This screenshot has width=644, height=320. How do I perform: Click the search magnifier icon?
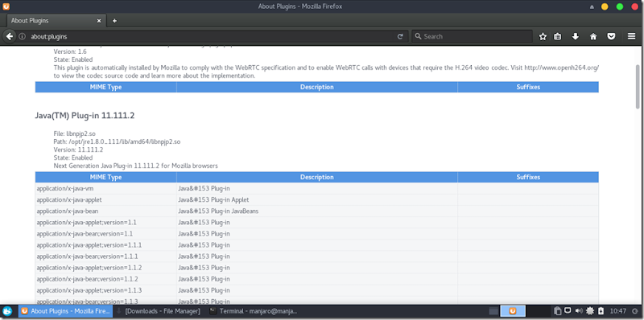(418, 36)
